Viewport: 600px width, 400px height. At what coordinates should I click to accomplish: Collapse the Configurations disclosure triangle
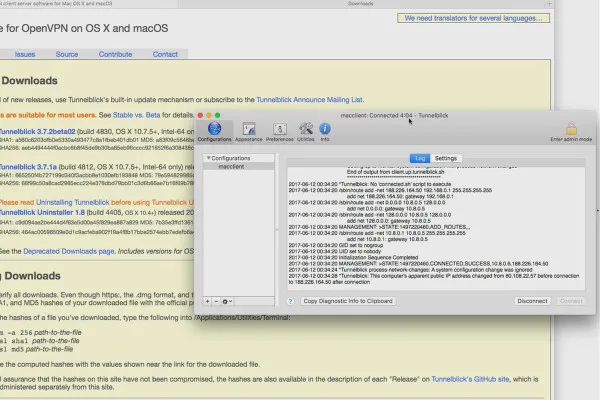209,158
